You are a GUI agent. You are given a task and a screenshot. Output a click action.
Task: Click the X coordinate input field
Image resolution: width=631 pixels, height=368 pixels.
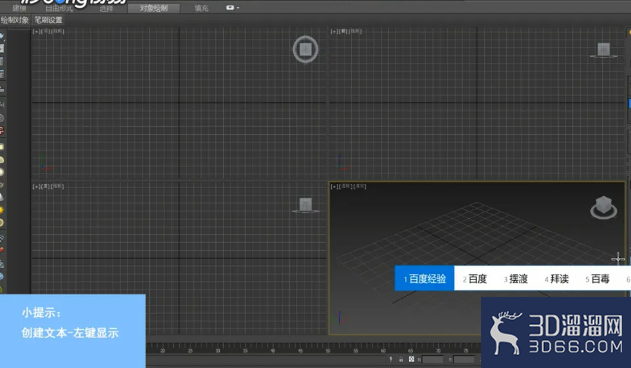tap(433, 359)
